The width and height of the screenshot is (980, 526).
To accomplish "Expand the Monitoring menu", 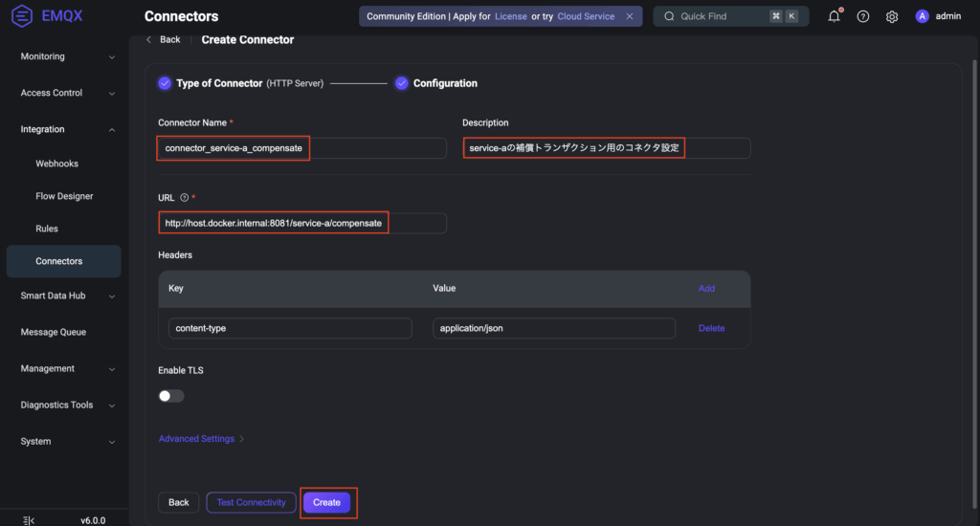I will [x=67, y=56].
